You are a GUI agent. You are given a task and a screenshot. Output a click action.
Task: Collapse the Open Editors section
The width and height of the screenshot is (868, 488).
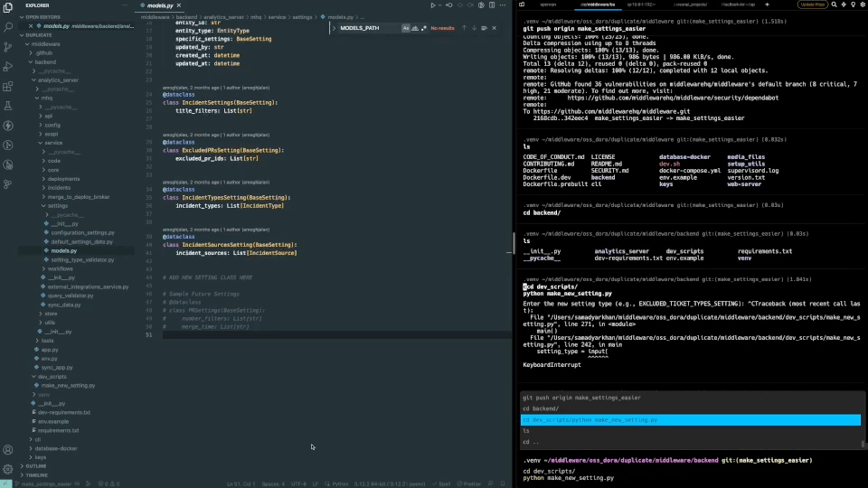click(42, 17)
